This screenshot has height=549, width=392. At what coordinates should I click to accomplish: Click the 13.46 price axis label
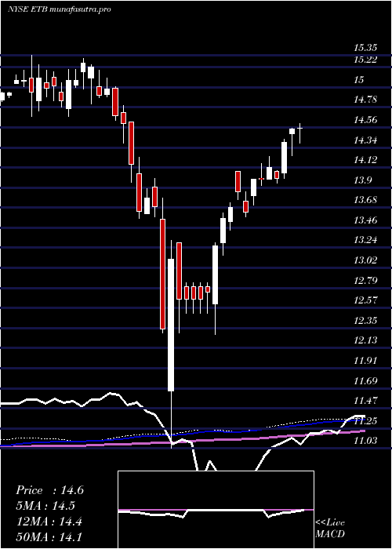click(x=365, y=220)
